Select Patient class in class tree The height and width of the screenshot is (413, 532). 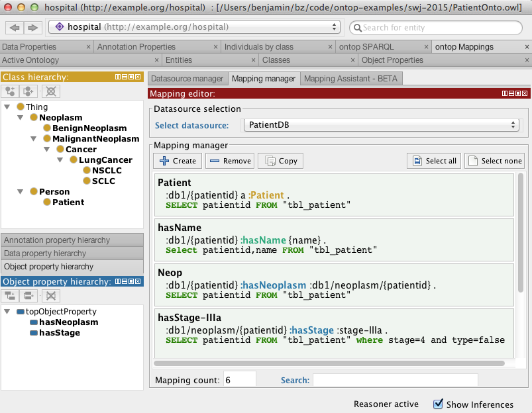pyautogui.click(x=68, y=202)
